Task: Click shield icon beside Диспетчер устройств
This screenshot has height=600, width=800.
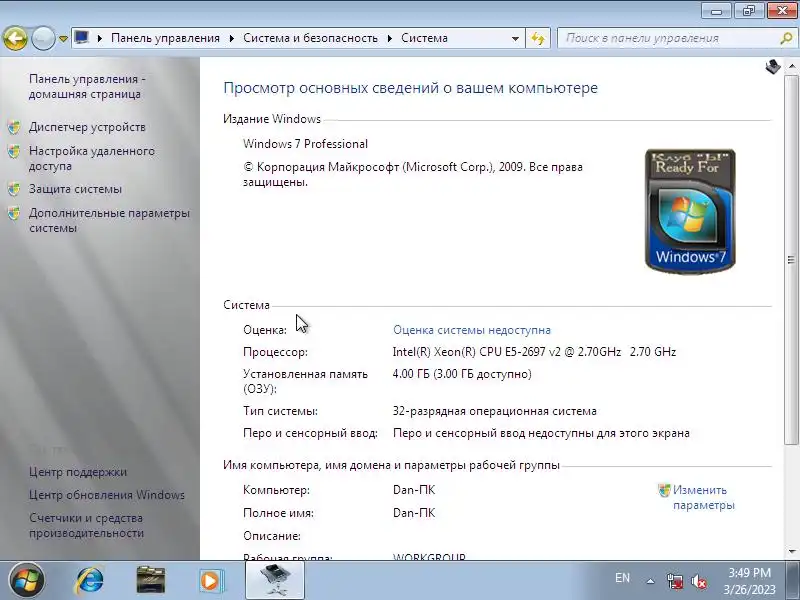Action: click(x=14, y=127)
